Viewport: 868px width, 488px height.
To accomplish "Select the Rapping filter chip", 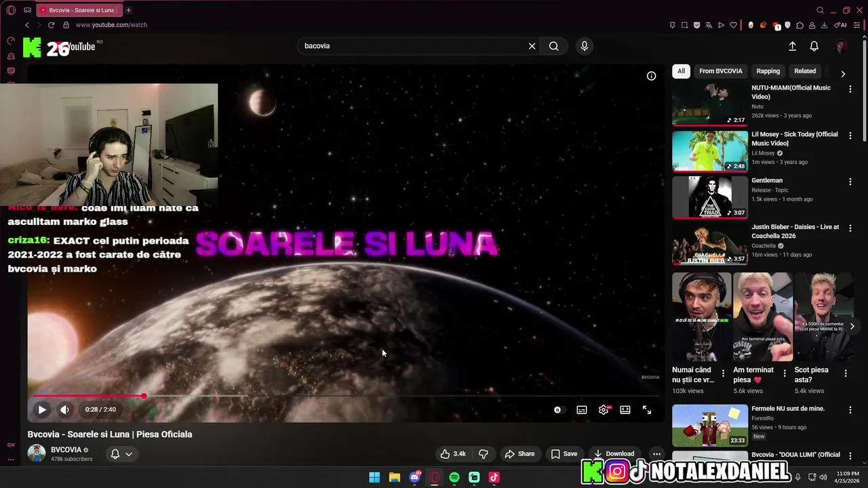I will 768,71.
